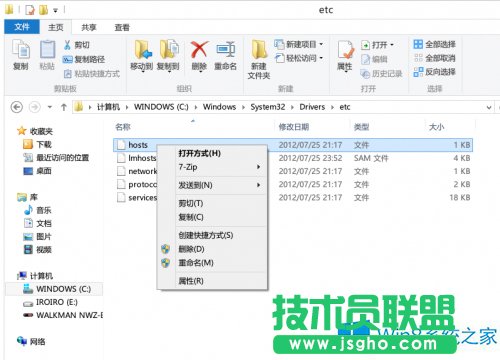Image resolution: width=500 pixels, height=360 pixels.
Task: Click Select all (全部选择) in ribbon
Action: 434,44
